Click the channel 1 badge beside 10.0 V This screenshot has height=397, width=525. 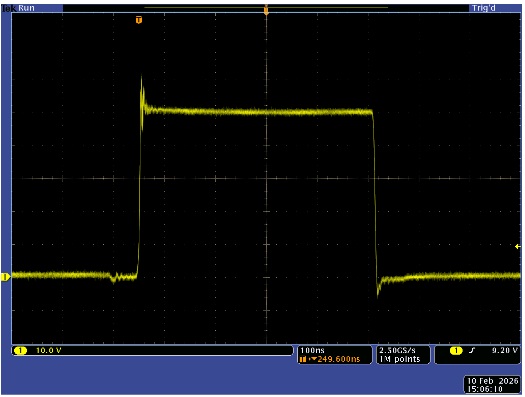coord(20,350)
